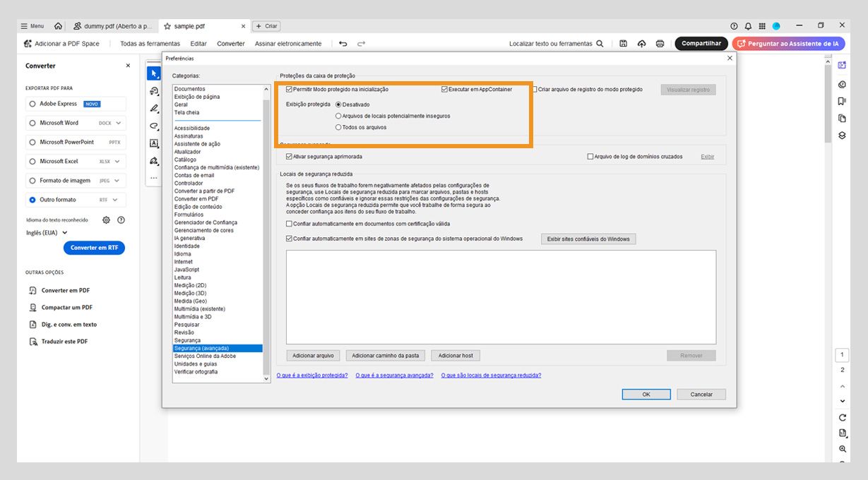This screenshot has width=868, height=480.
Task: Select the free-form lasso tool
Action: pyautogui.click(x=153, y=126)
